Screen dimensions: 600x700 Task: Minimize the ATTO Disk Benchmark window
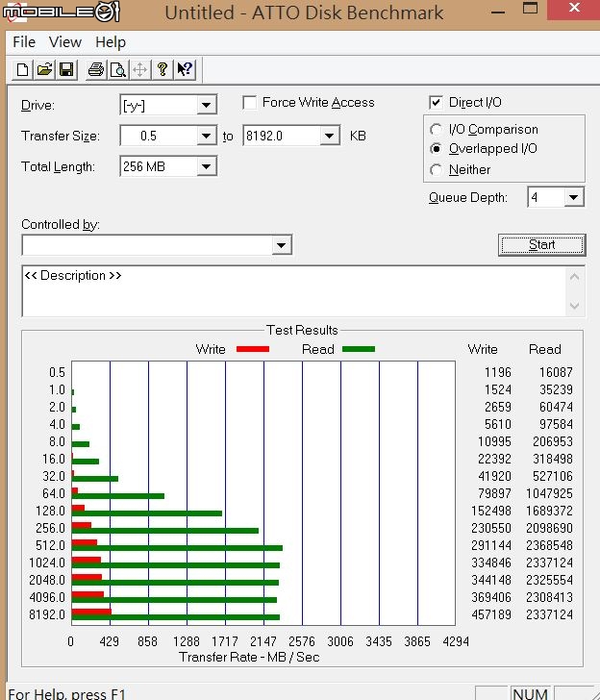click(498, 12)
